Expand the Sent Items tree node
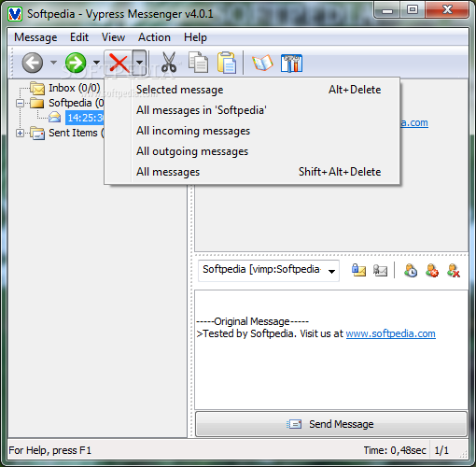Image resolution: width=476 pixels, height=467 pixels. tap(20, 134)
